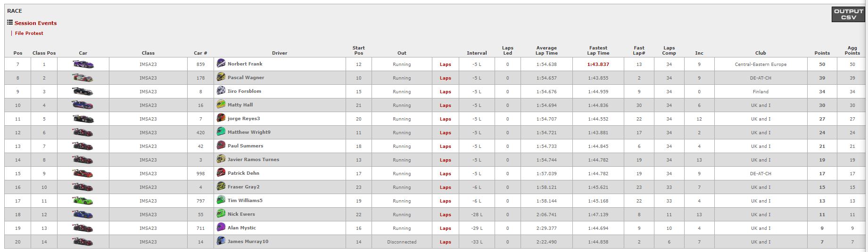Click Norbert Frank's helmet icon

[x=221, y=64]
